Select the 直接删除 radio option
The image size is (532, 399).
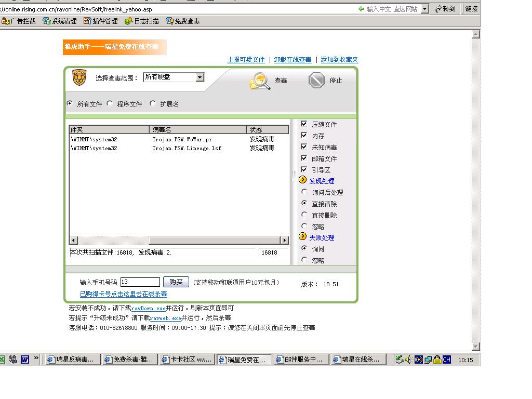(x=304, y=215)
